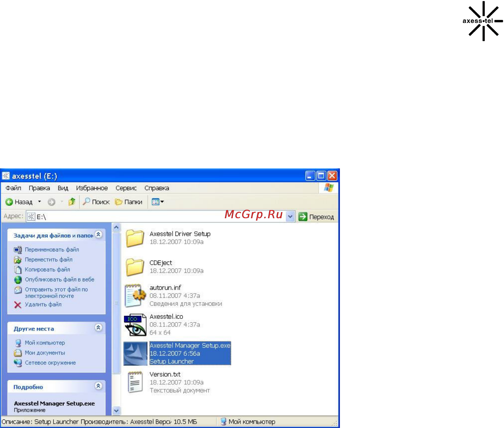Click the Rename file icon
This screenshot has width=504, height=428.
click(18, 250)
